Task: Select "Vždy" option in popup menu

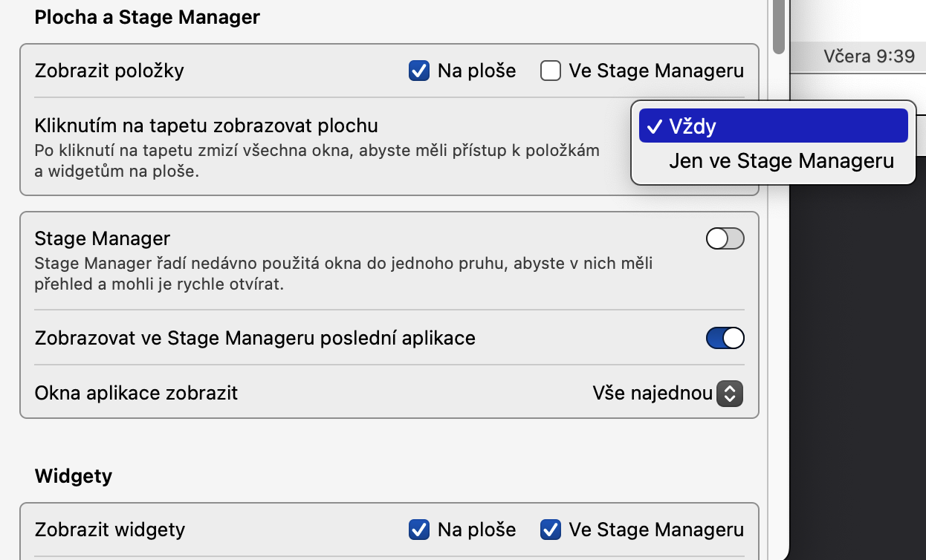Action: click(x=773, y=126)
